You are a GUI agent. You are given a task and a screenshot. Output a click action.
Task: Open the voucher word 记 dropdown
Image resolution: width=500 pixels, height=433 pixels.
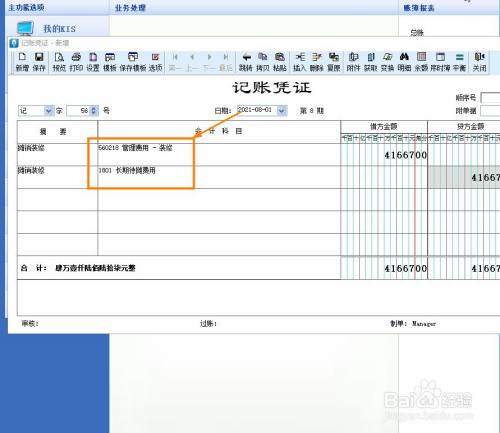point(48,111)
